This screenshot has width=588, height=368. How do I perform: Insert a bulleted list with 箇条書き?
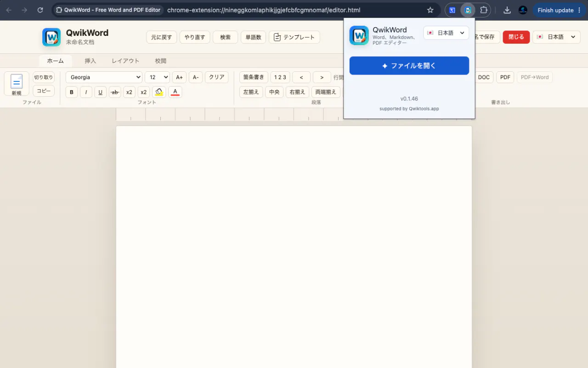tap(254, 77)
